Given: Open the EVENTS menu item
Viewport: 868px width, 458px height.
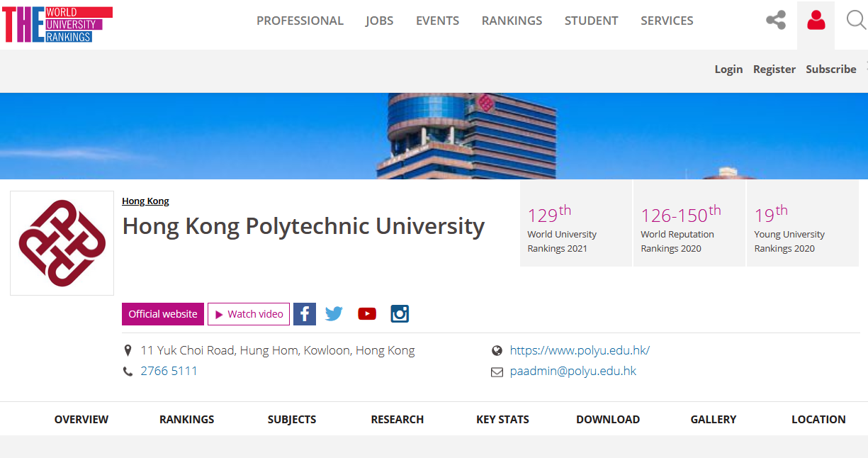Looking at the screenshot, I should click(437, 21).
